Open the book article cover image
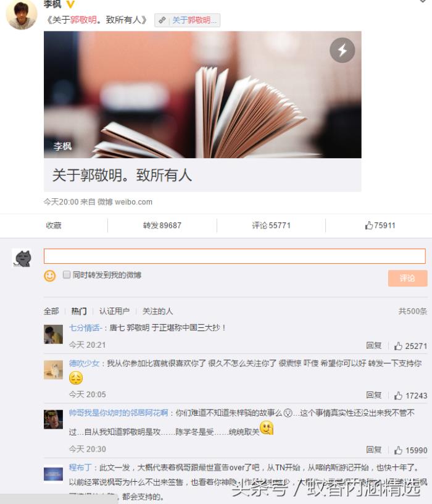The width and height of the screenshot is (432, 504). coord(202,94)
